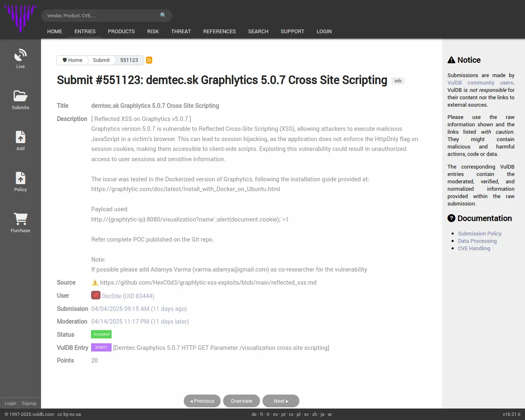Go to the Home breadcrumb

click(x=72, y=60)
